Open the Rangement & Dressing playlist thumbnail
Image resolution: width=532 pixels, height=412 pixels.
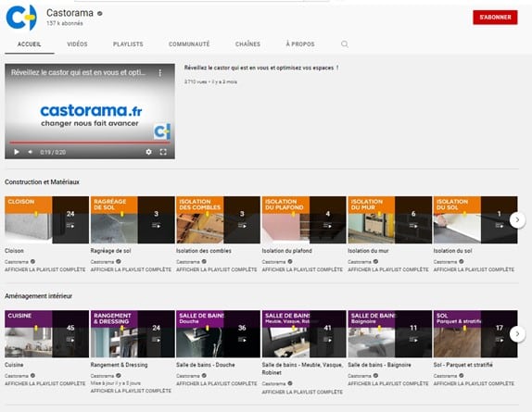[133, 333]
